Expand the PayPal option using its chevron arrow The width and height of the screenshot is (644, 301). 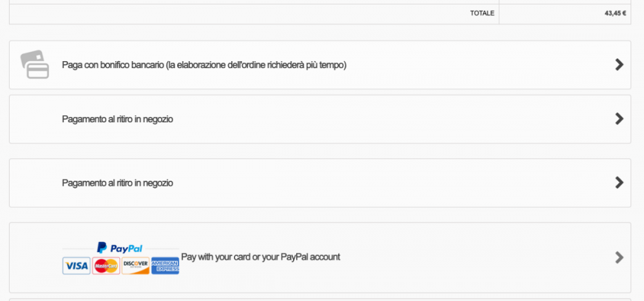619,257
